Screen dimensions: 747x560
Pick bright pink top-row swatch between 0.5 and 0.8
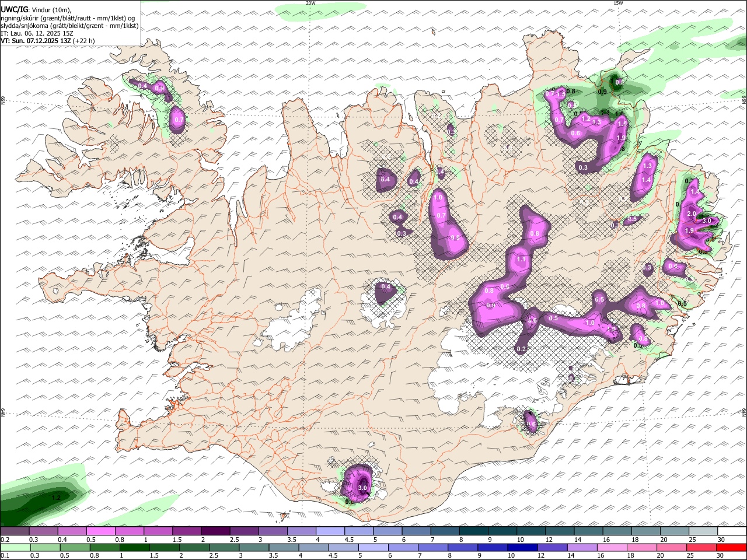[100, 531]
